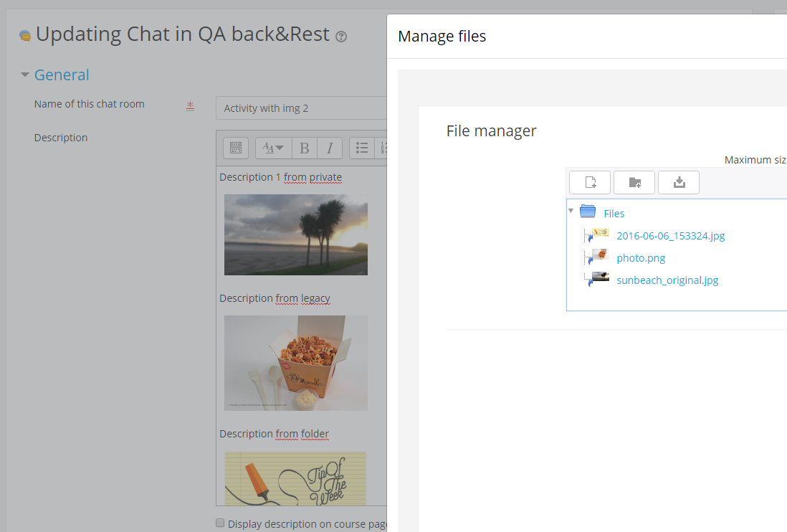Image resolution: width=787 pixels, height=532 pixels.
Task: Click the Manage files dialog title
Action: (x=442, y=36)
